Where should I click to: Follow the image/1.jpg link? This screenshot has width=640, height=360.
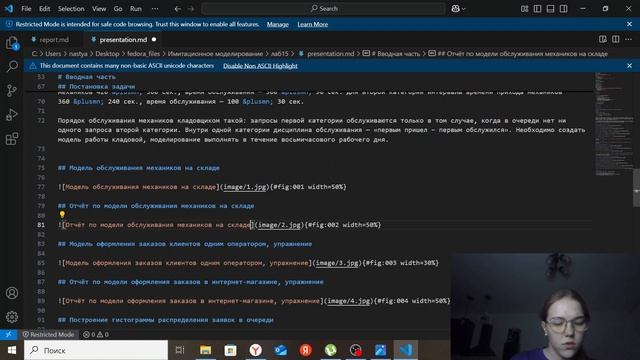click(x=244, y=187)
